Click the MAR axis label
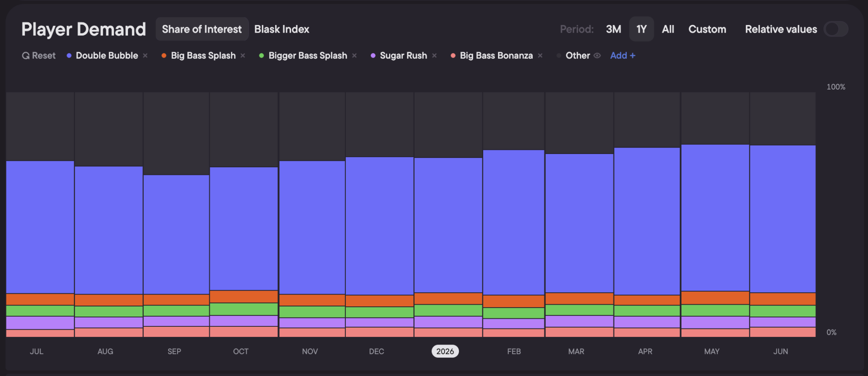Image resolution: width=868 pixels, height=376 pixels. 576,351
